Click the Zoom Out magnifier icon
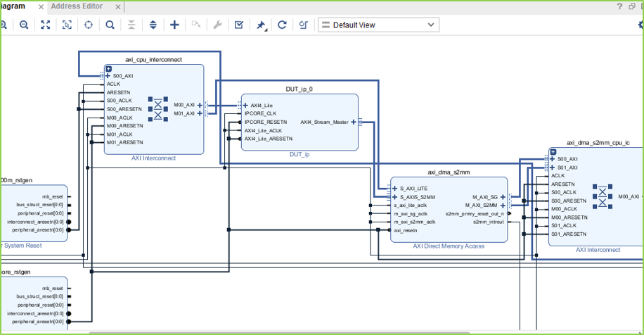This screenshot has width=644, height=335. (24, 25)
